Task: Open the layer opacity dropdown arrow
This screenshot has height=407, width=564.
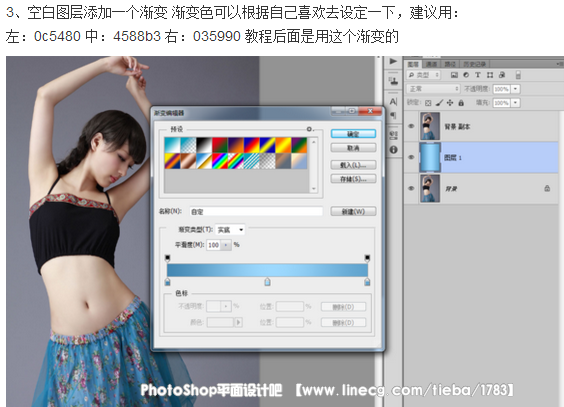Action: 515,89
